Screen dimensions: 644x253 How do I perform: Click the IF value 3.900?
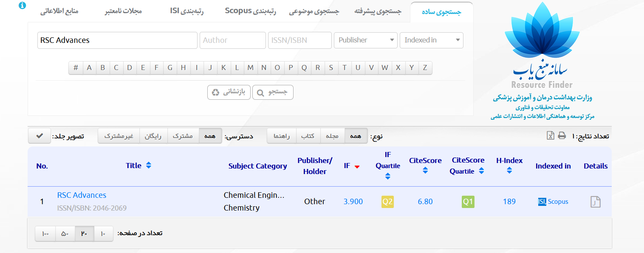(353, 202)
